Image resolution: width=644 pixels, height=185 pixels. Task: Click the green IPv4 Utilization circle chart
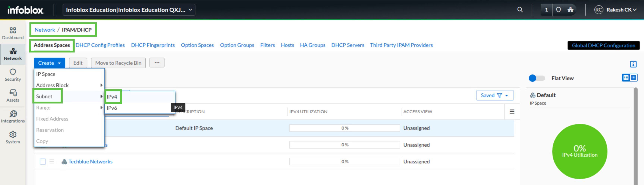click(x=579, y=151)
